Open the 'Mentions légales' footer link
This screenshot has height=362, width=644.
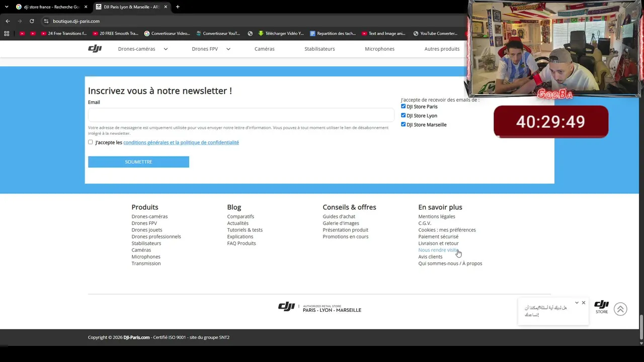coord(437,217)
